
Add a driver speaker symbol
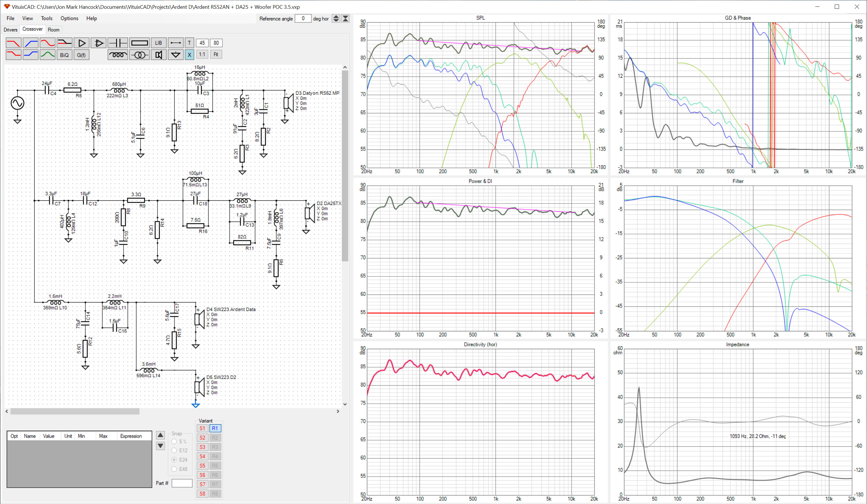coord(159,55)
